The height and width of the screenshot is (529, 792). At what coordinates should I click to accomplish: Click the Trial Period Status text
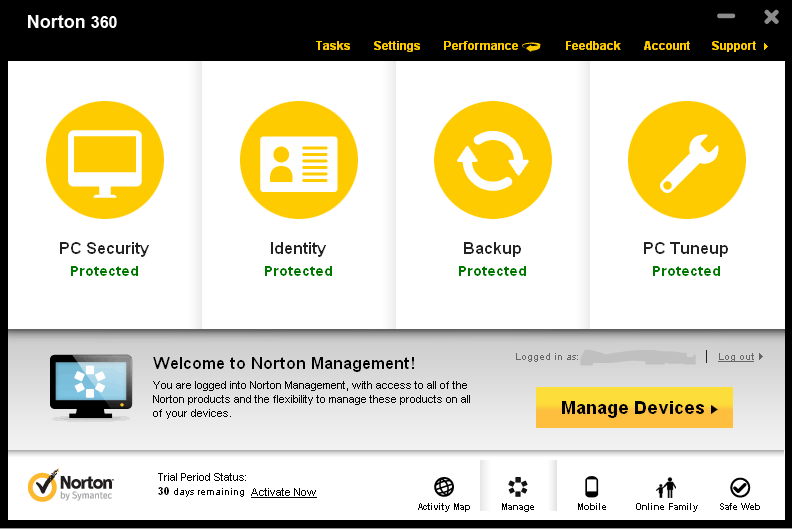[202, 477]
